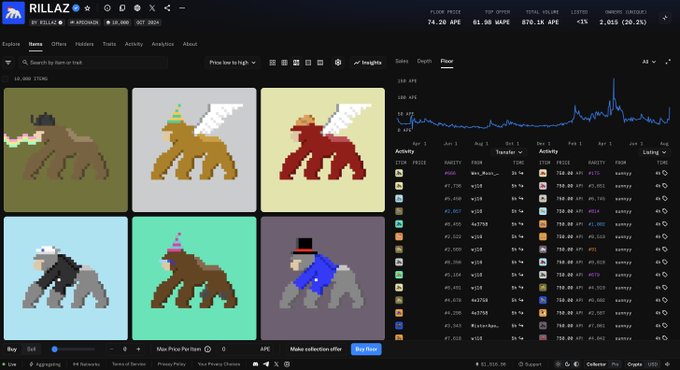
Task: Switch the trade mode to Buy
Action: pos(12,349)
